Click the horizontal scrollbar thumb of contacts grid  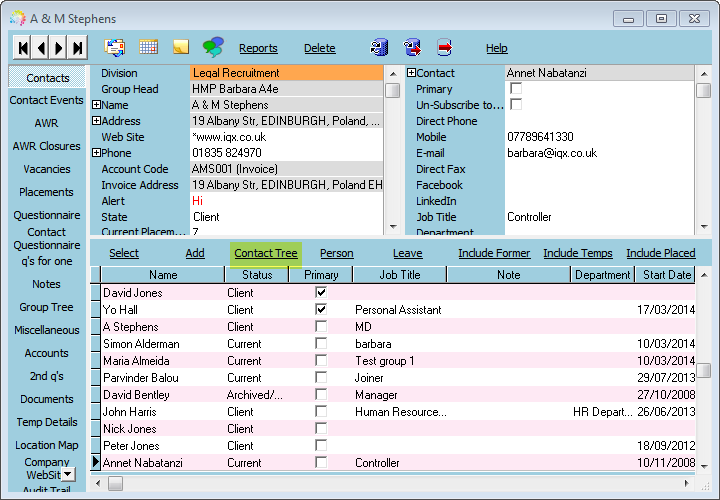pos(115,483)
